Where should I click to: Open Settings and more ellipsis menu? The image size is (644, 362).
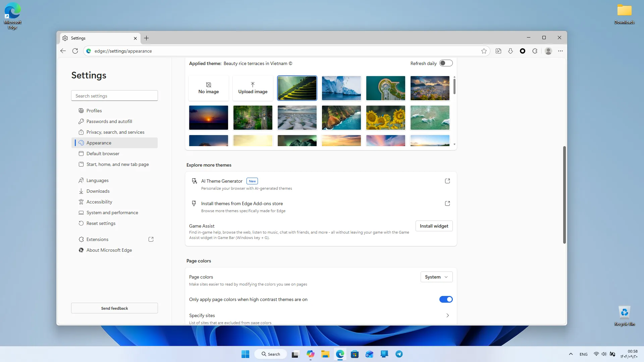pyautogui.click(x=560, y=51)
